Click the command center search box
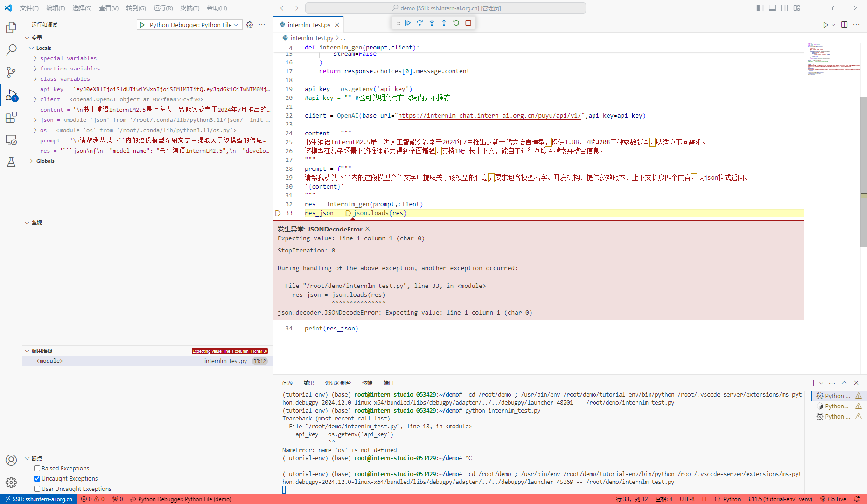 (446, 8)
